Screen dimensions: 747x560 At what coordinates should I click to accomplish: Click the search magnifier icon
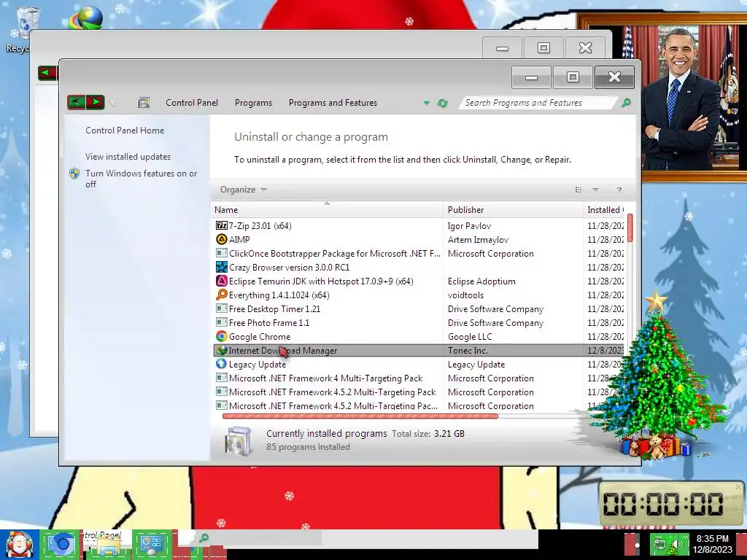click(626, 102)
